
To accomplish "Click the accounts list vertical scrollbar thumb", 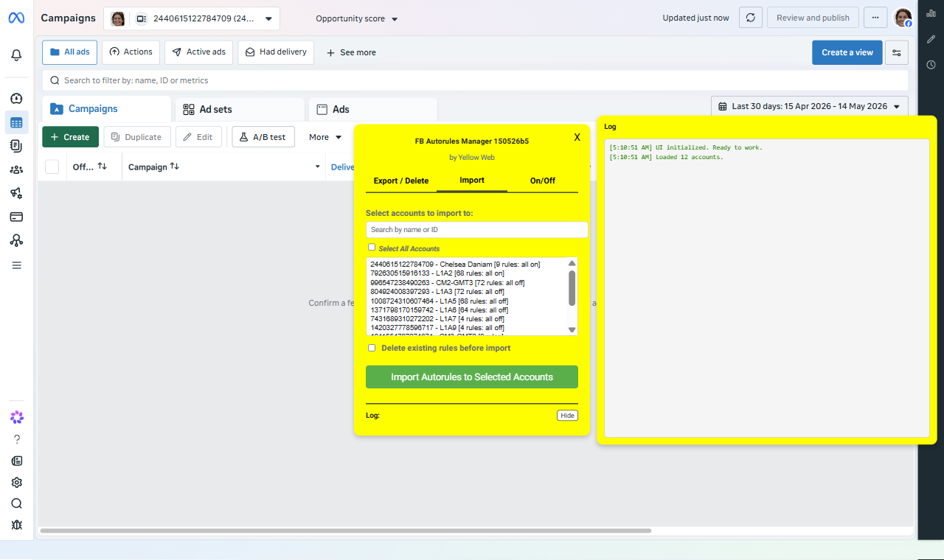I will [x=572, y=287].
